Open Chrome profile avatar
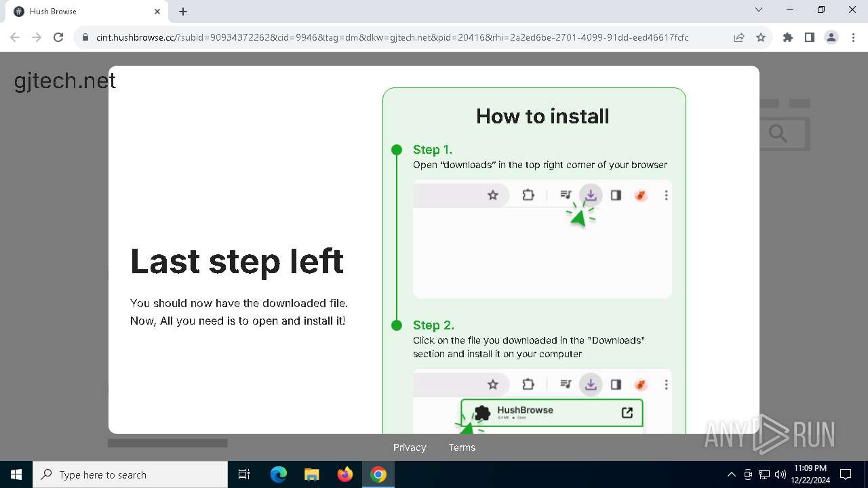 (x=831, y=37)
